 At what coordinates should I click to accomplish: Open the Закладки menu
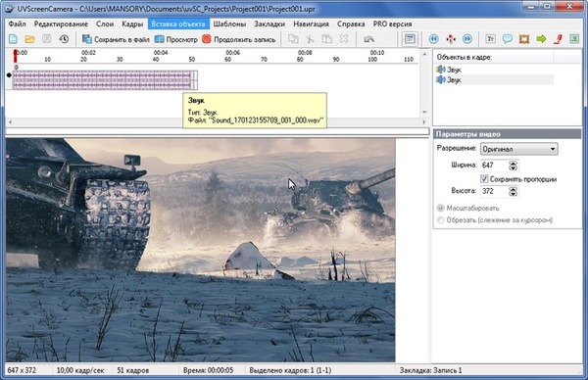coord(269,24)
